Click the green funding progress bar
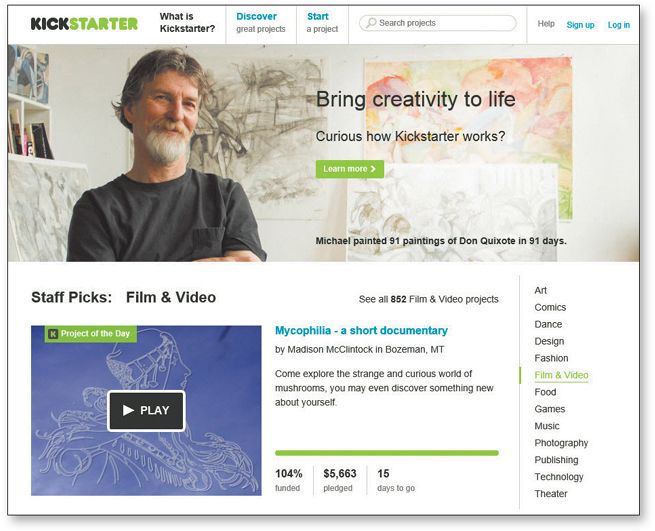 pyautogui.click(x=387, y=453)
